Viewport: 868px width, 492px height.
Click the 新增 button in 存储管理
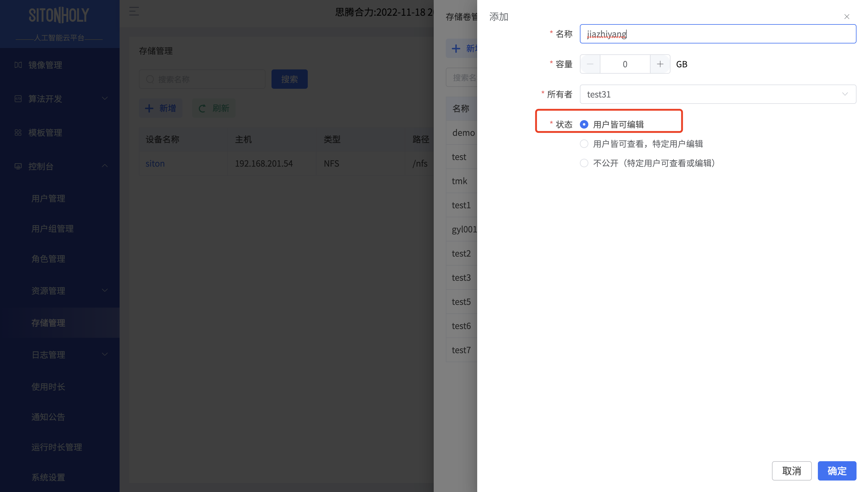[x=161, y=108]
